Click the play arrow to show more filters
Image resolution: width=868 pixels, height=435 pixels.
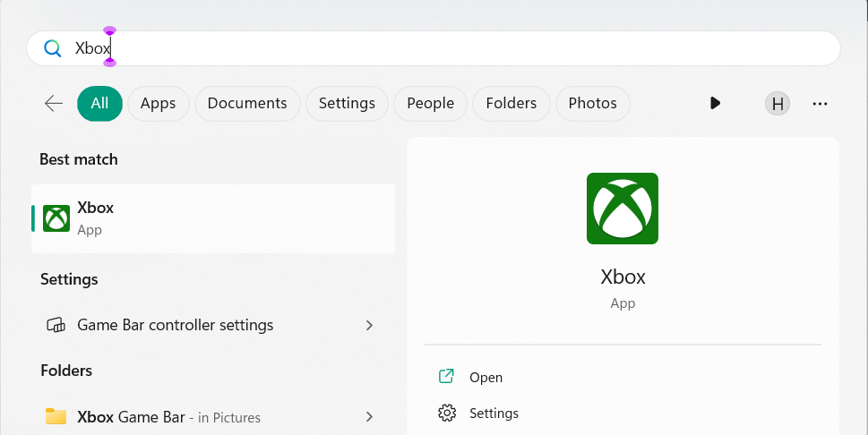pyautogui.click(x=714, y=104)
